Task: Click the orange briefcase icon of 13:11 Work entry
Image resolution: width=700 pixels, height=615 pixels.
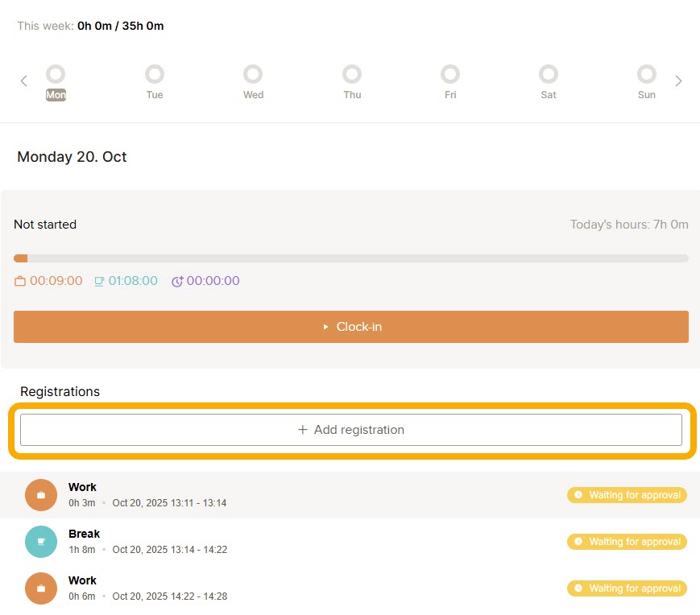Action: pos(41,495)
